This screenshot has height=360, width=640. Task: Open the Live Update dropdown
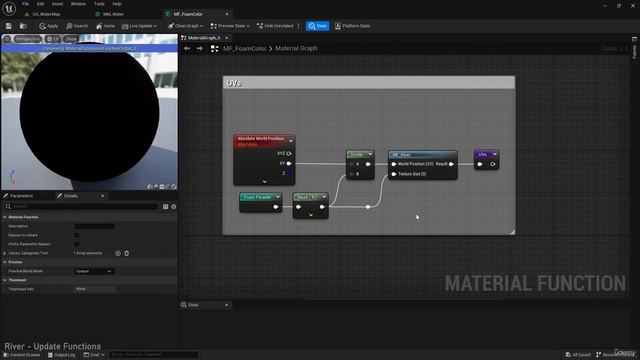(x=139, y=26)
